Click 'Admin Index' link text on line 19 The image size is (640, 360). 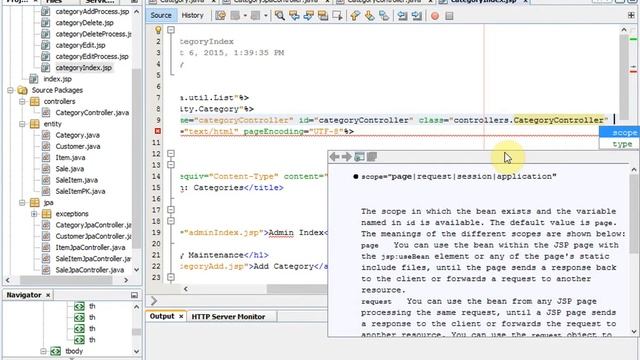296,232
